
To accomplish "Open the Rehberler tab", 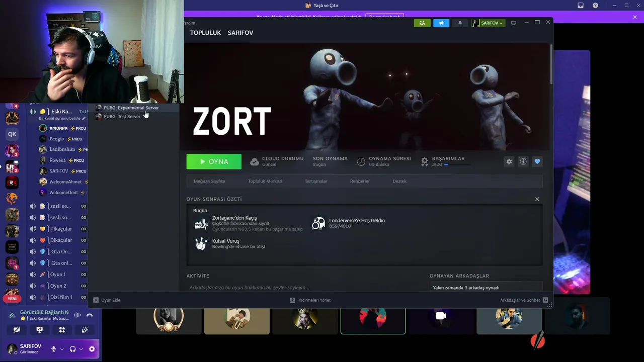I will tap(360, 181).
